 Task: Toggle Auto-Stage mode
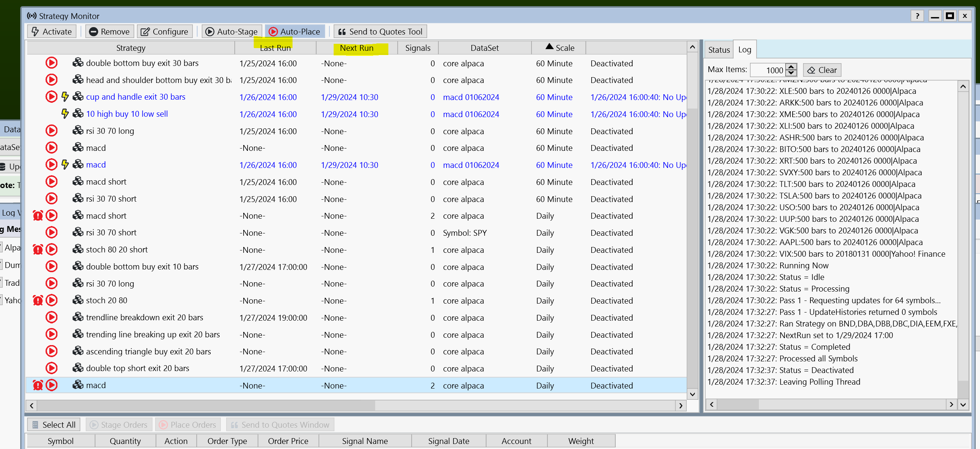(232, 32)
